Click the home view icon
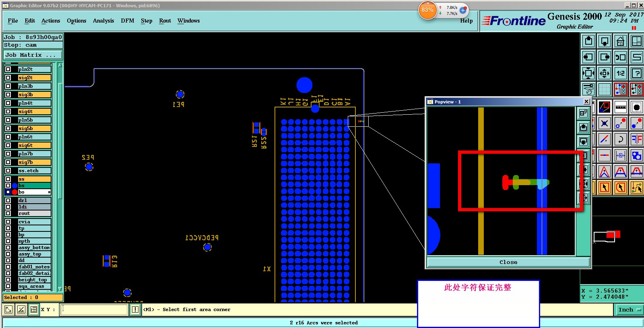This screenshot has width=644, height=328. click(621, 41)
